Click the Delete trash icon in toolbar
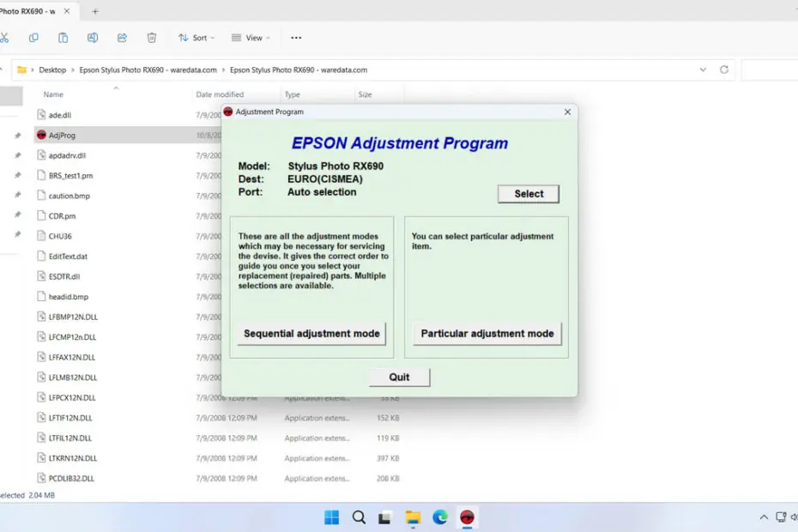Screen dimensions: 798x532 point(152,38)
